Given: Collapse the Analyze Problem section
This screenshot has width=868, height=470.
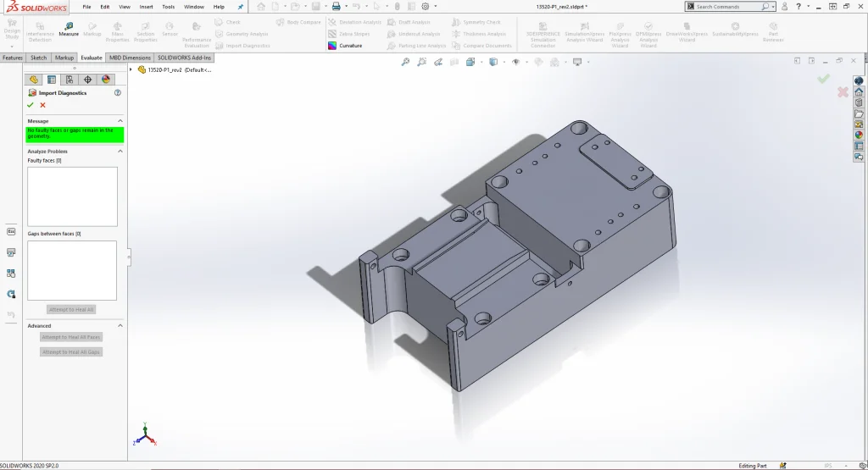Looking at the screenshot, I should 120,151.
